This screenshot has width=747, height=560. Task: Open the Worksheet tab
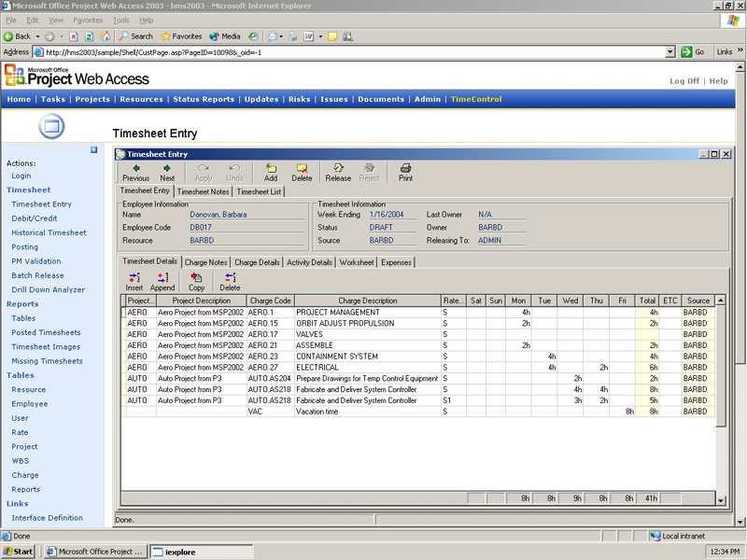point(357,262)
